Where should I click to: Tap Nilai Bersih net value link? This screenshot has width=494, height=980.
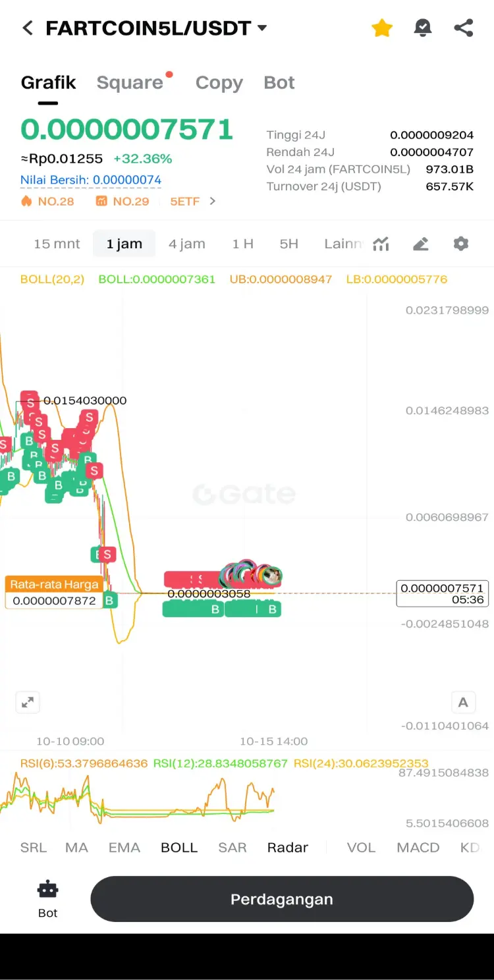tap(91, 180)
